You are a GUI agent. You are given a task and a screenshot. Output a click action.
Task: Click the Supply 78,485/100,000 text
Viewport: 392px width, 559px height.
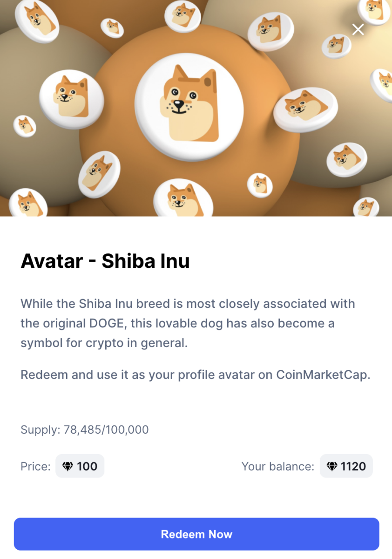point(85,429)
